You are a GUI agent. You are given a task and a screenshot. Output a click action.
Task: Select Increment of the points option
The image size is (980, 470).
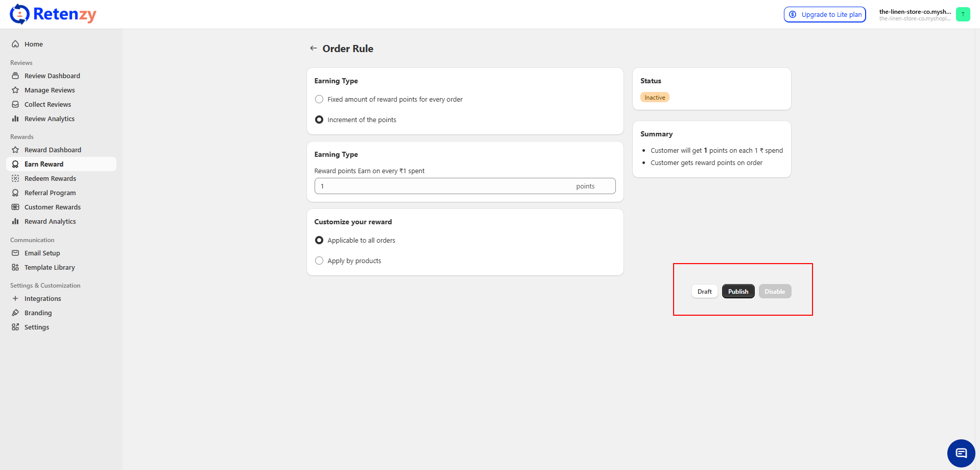pyautogui.click(x=319, y=120)
